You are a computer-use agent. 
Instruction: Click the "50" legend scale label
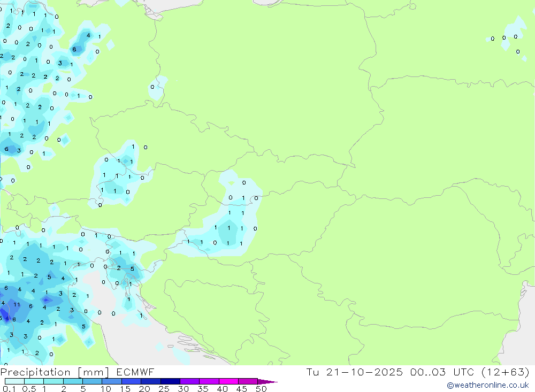point(261,389)
